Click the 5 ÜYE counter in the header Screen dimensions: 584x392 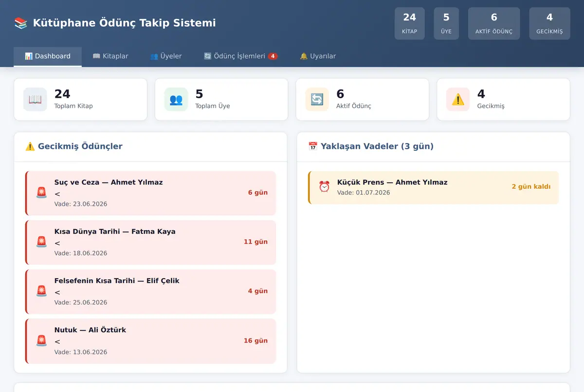coord(446,23)
